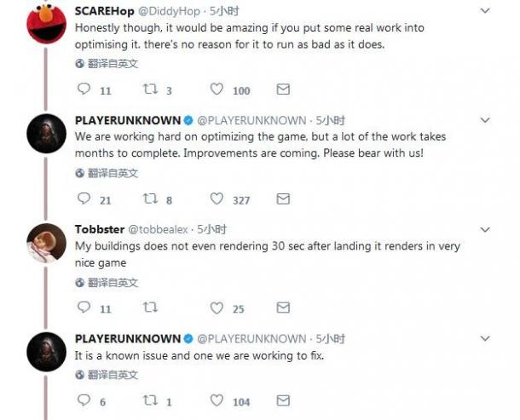This screenshot has height=420, width=520.
Task: Open chevron menu on first PLAYERUNKNOWN tweet
Action: coord(485,120)
